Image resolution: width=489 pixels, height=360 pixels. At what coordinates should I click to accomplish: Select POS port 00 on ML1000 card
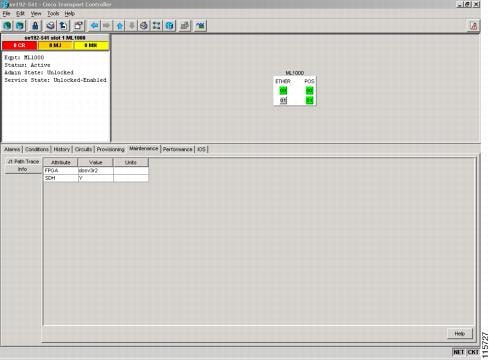(x=309, y=90)
